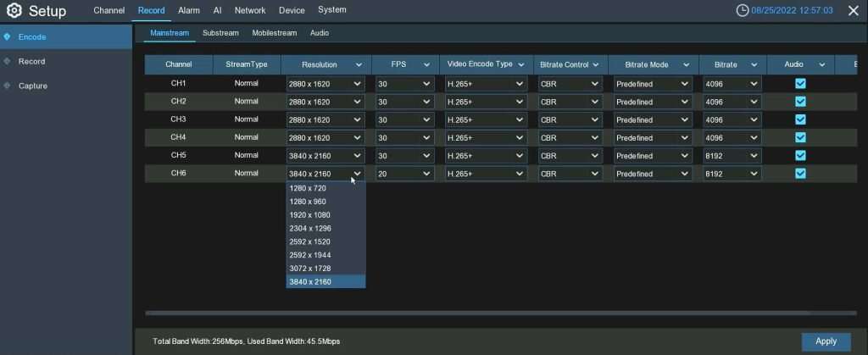
Task: Open CH1 FPS dropdown showing 30
Action: [x=404, y=84]
